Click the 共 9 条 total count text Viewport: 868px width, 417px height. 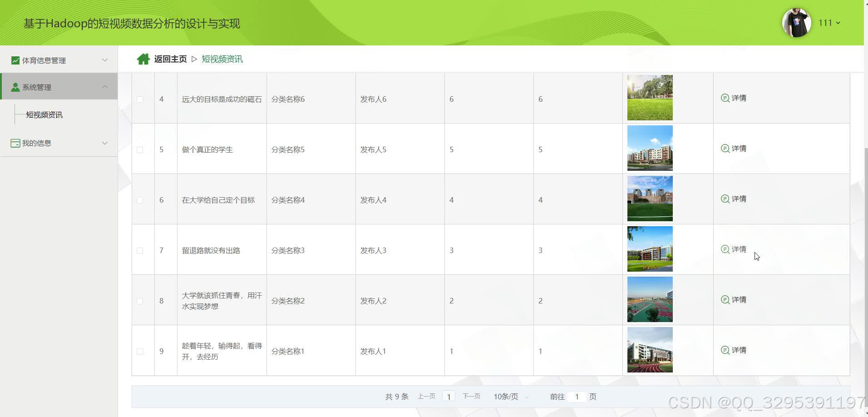pos(397,397)
